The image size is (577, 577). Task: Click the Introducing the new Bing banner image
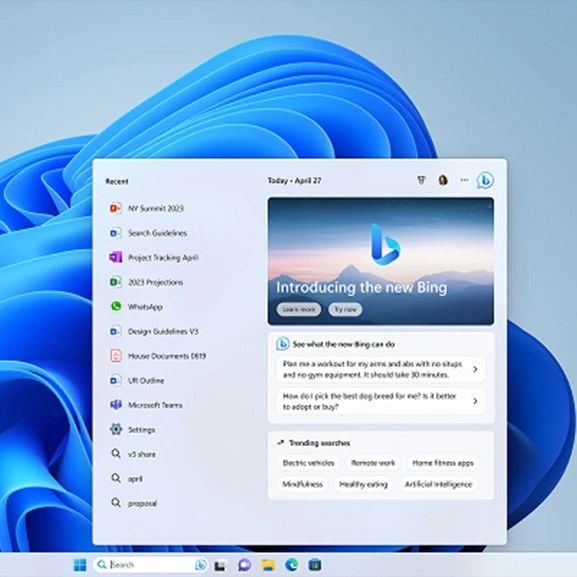[x=381, y=261]
